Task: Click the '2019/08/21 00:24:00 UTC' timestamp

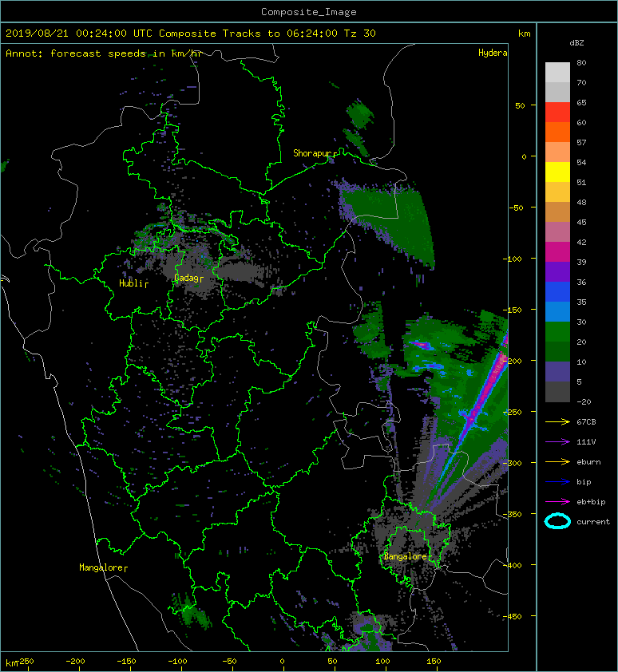Action: click(x=79, y=34)
